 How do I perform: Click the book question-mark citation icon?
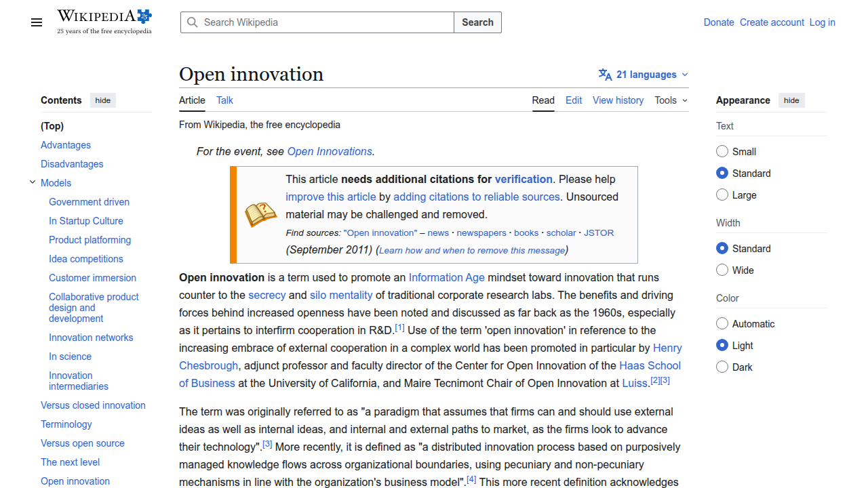pos(260,214)
